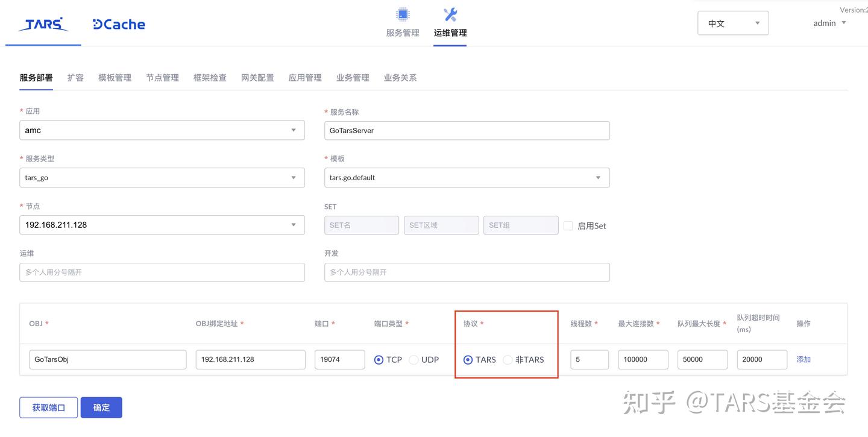868x437 pixels.
Task: Click the 节点 dropdown arrow
Action: coord(294,224)
